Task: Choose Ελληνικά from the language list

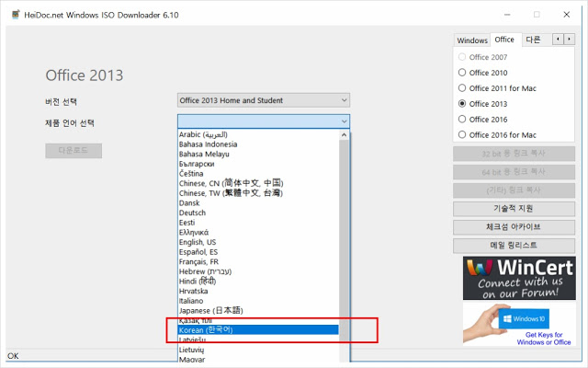Action: (x=258, y=232)
